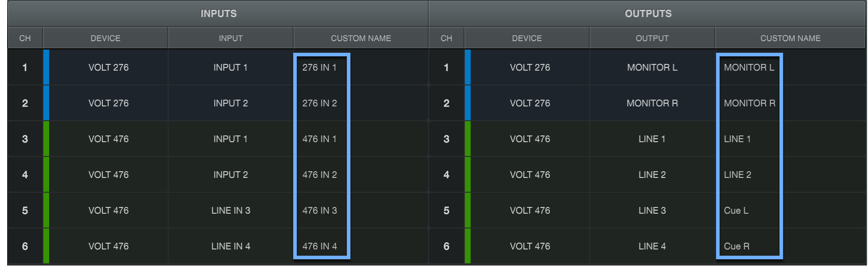Select VOLT 476 device in input channel 5
The height and width of the screenshot is (270, 868).
pyautogui.click(x=109, y=211)
